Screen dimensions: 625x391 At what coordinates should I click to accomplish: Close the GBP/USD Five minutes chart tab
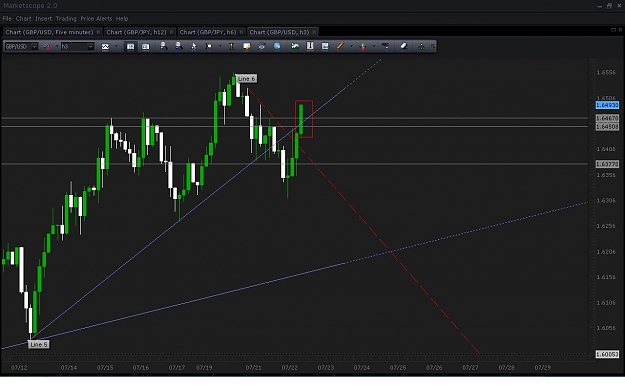(98, 32)
